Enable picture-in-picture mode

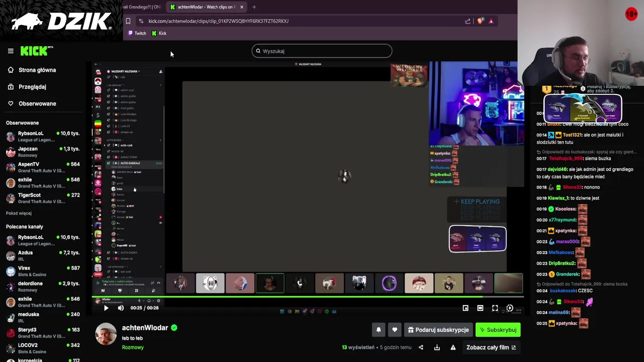465,308
